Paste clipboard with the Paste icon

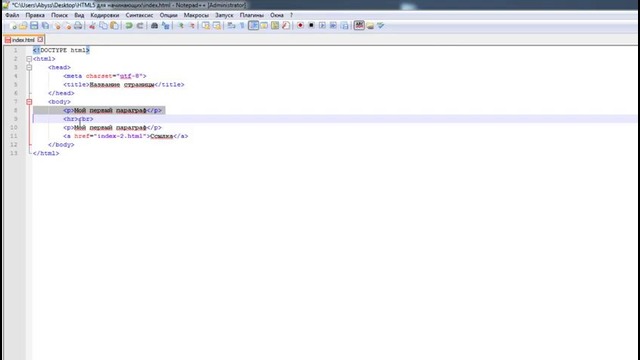(x=114, y=26)
